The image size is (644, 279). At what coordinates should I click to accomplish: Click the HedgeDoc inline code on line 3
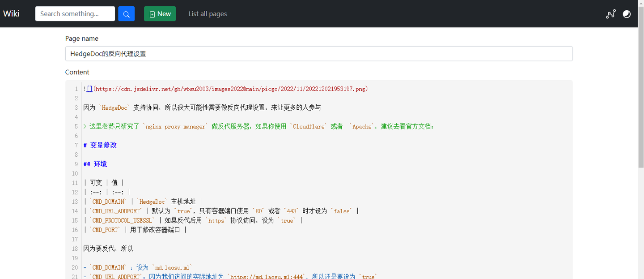click(x=114, y=107)
